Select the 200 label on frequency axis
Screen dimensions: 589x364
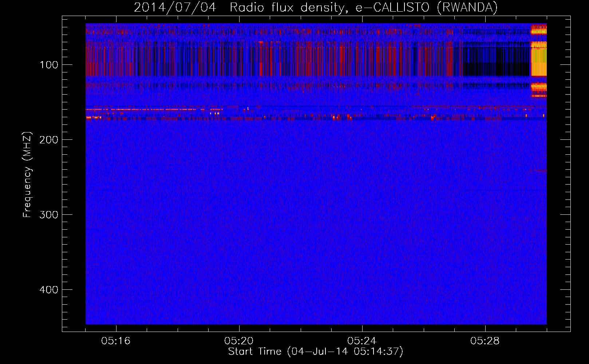(x=49, y=140)
